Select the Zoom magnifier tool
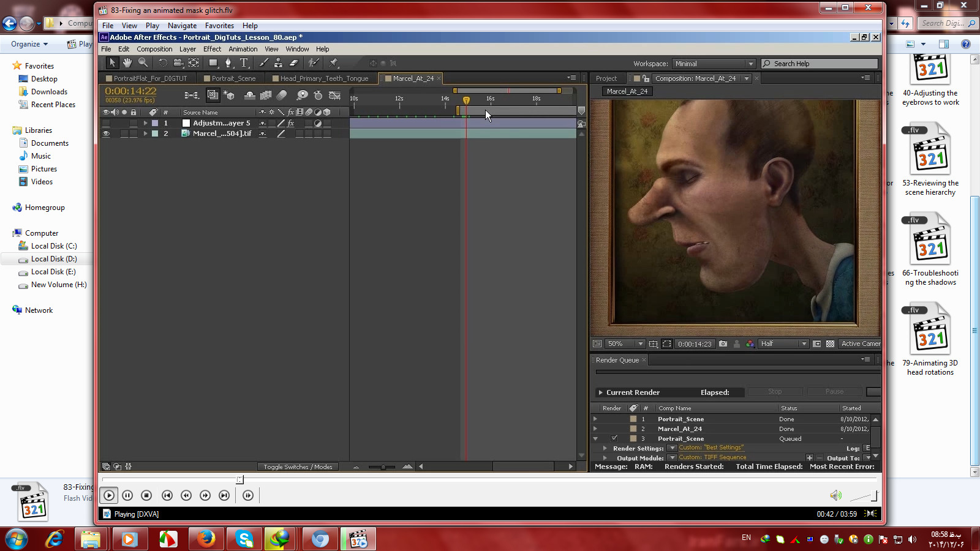Screen dimensions: 980x551 click(143, 62)
